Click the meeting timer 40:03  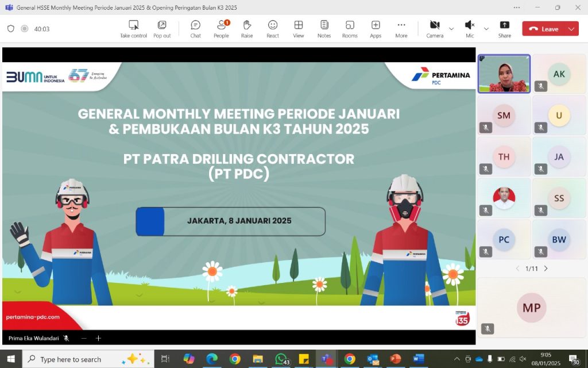pyautogui.click(x=41, y=29)
